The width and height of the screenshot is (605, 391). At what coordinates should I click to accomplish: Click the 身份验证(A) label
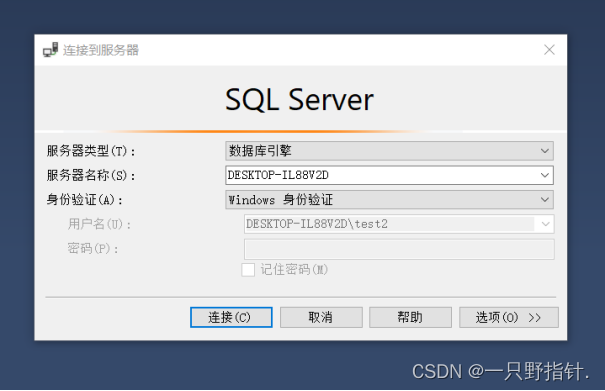coord(84,200)
